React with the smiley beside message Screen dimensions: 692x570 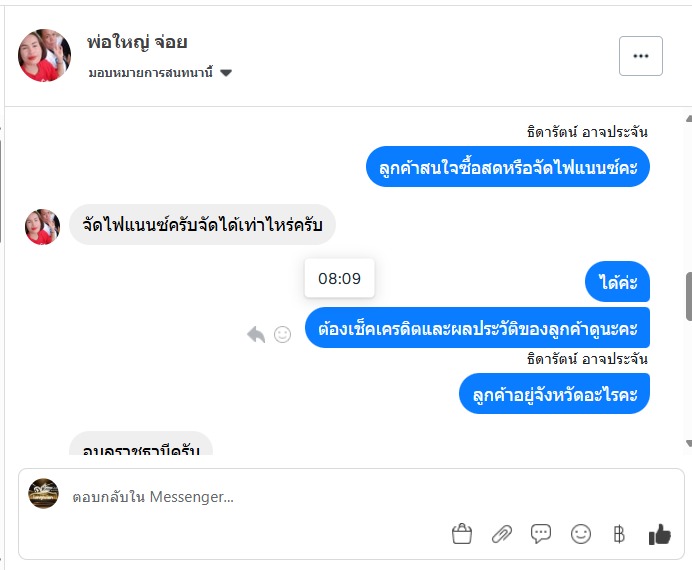283,334
